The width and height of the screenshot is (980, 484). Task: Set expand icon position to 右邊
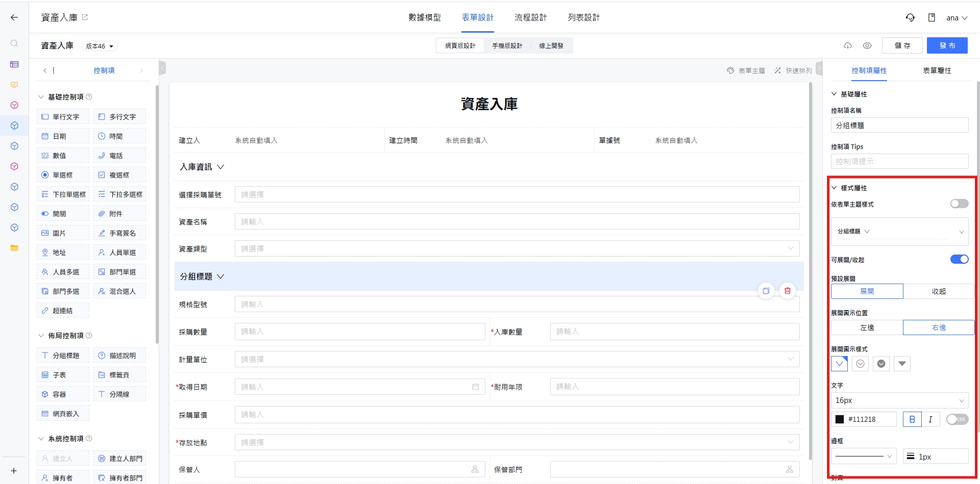pyautogui.click(x=939, y=327)
